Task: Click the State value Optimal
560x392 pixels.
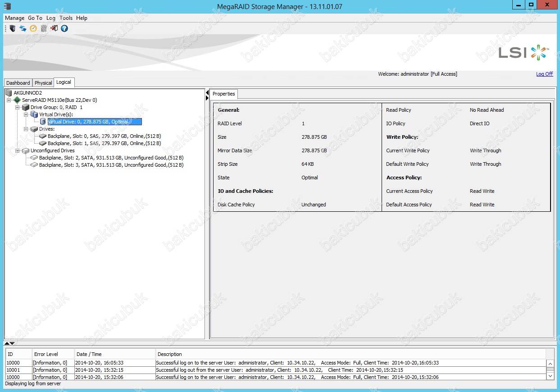Action: (x=310, y=178)
